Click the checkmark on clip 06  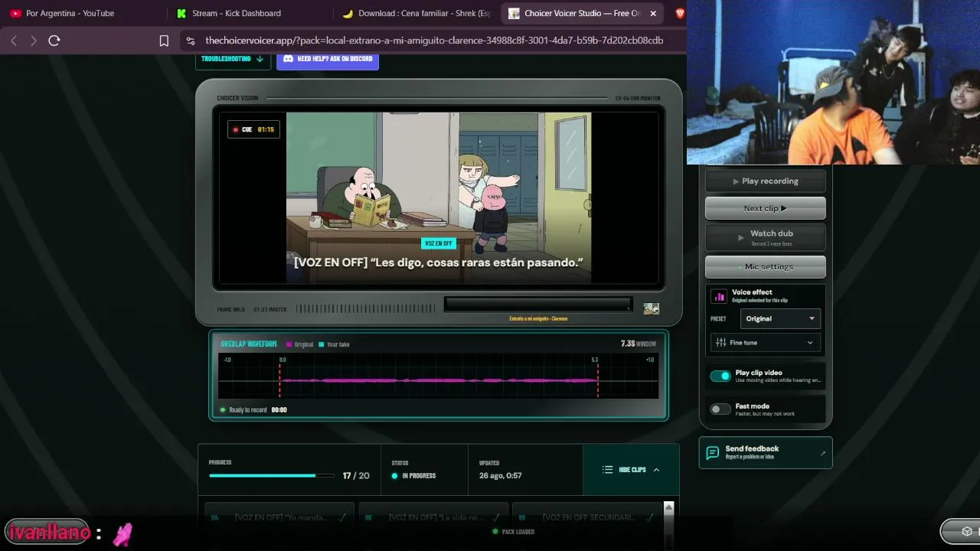pos(649,517)
